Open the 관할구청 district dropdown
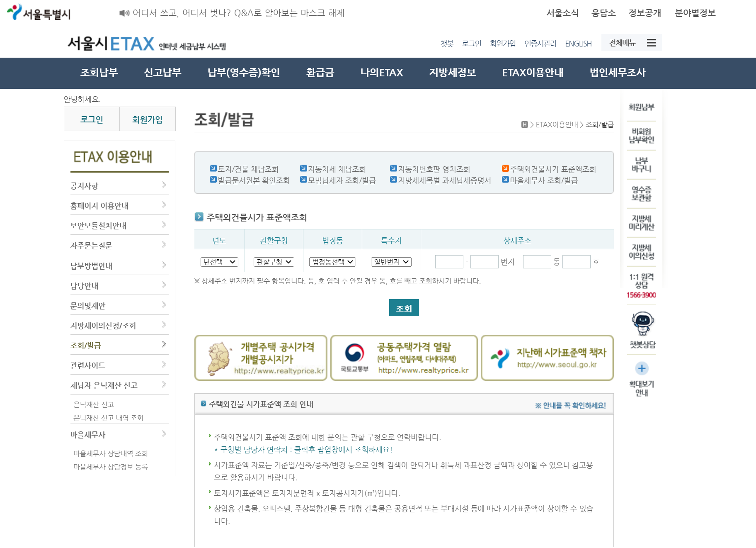Screen dimensions: 756x548 (x=274, y=262)
